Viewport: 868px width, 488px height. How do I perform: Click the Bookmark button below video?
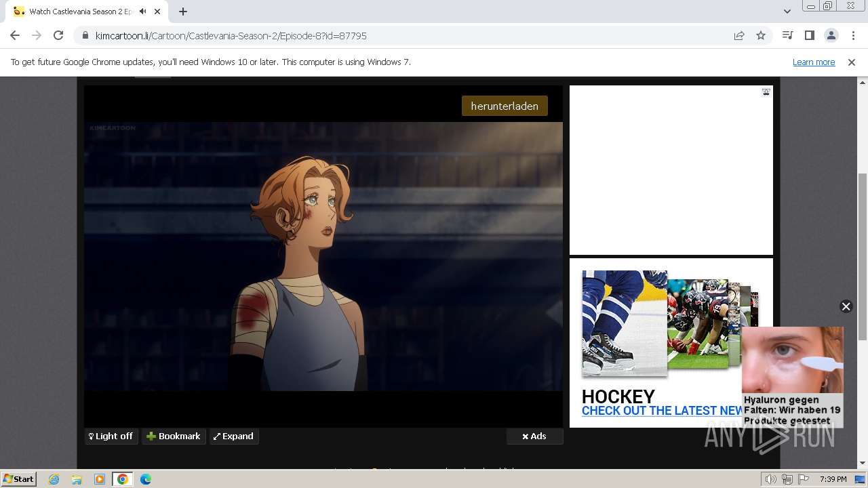click(x=174, y=436)
